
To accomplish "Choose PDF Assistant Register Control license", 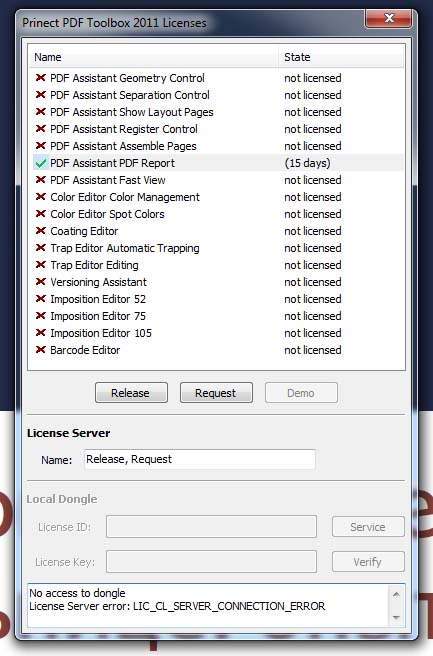I will tap(218, 129).
